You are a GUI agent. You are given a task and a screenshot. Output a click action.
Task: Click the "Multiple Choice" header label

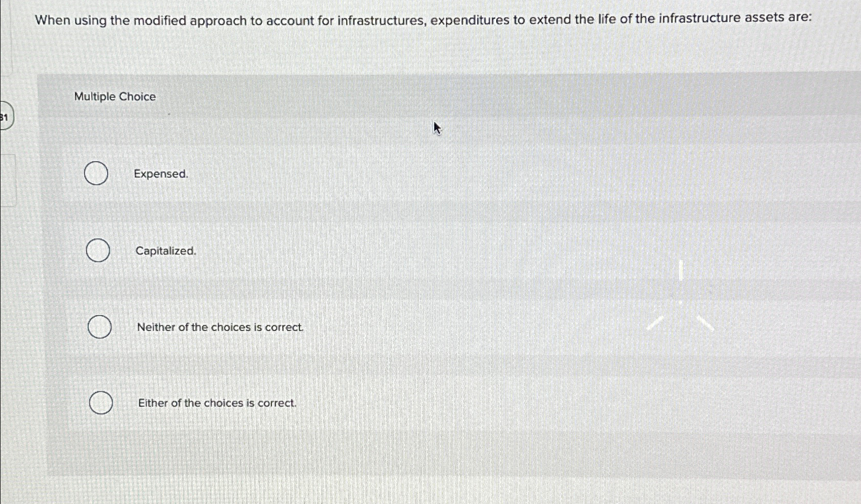114,96
